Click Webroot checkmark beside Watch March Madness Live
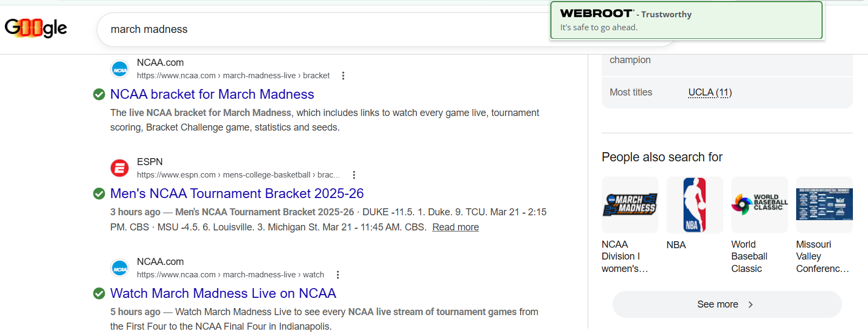This screenshot has width=868, height=334. [99, 294]
